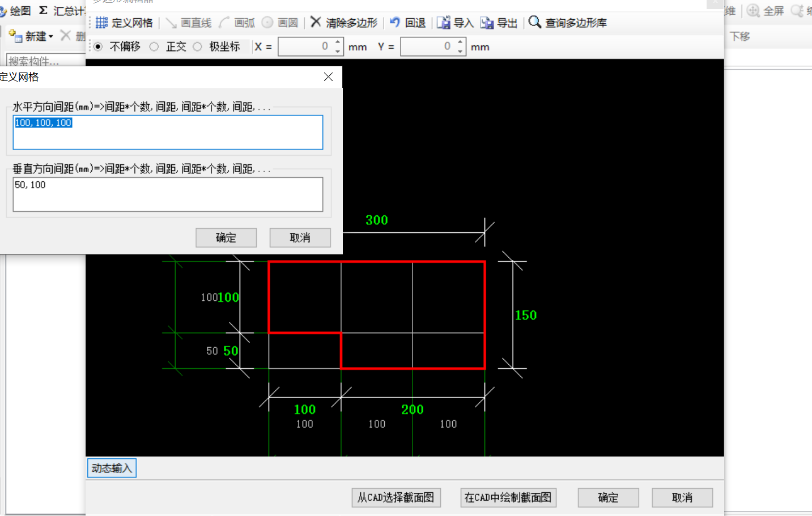Select the 画圆 circle drawing tool
The image size is (812, 516).
point(280,23)
